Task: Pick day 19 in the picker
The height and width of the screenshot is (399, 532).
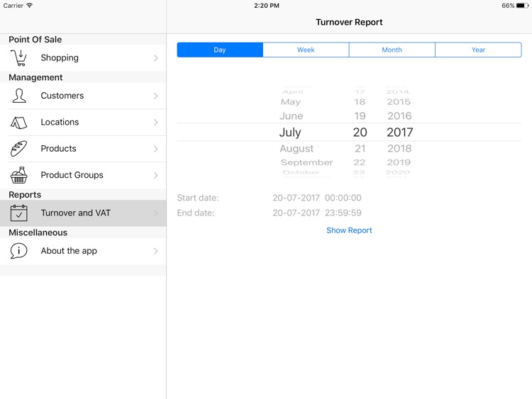Action: tap(360, 116)
